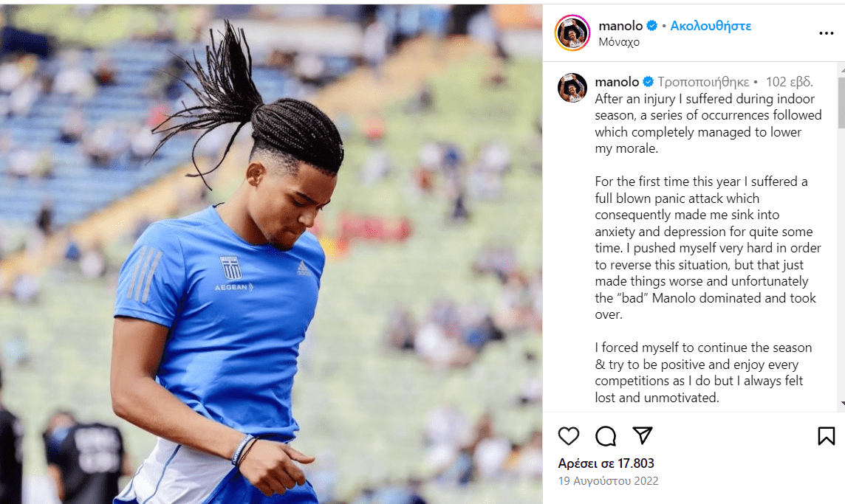Click the 19 Αυγούστου 2022 post date
Screen dimensions: 845x504
click(608, 481)
